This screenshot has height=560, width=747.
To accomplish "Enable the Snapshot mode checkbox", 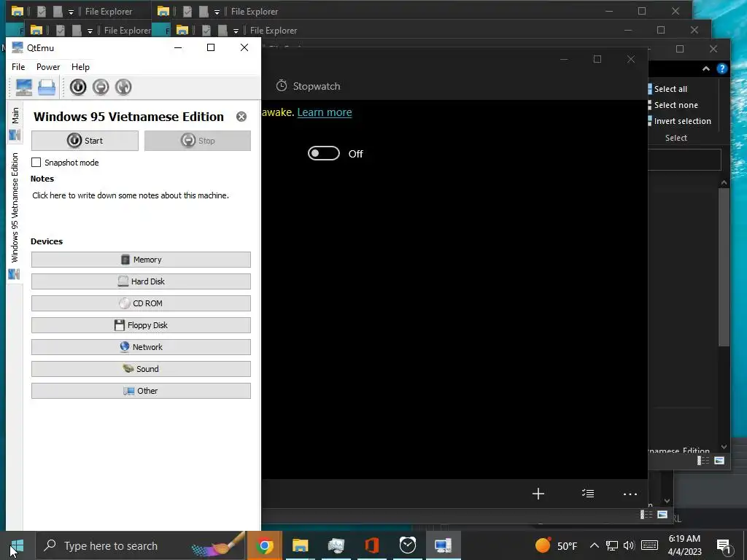I will point(36,163).
